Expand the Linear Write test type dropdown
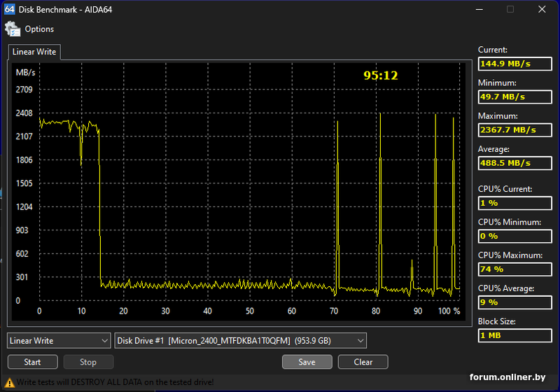Image resolution: width=560 pixels, height=392 pixels. (59, 341)
